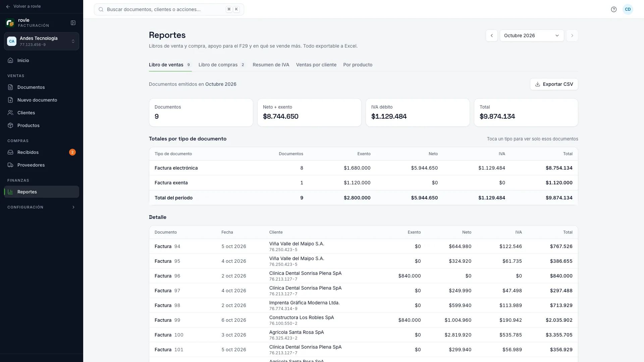Click the Exportar CSV button
Image resolution: width=644 pixels, height=362 pixels.
pos(554,84)
